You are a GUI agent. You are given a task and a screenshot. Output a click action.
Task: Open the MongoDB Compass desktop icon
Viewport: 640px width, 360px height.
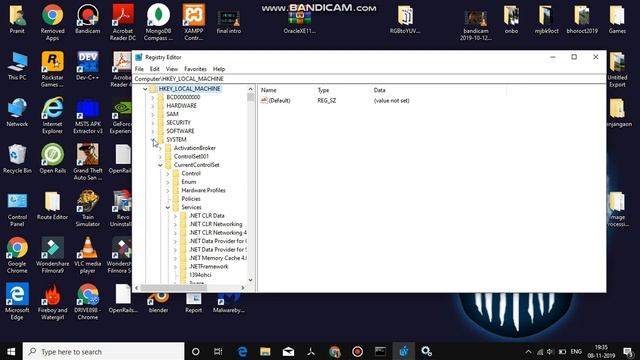coord(158,21)
